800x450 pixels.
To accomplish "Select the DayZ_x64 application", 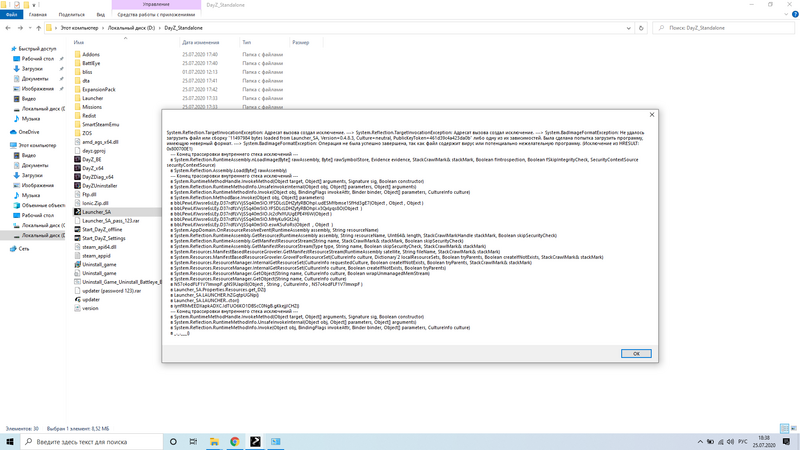I will pos(92,168).
